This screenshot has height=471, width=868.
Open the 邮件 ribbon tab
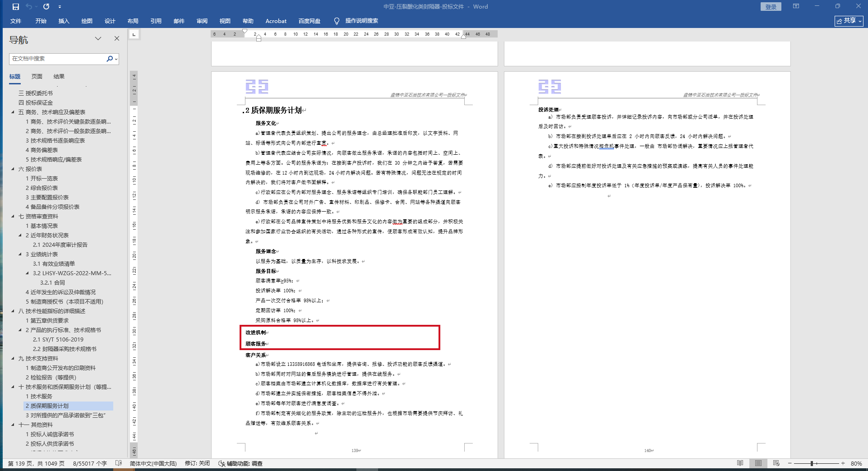coord(179,21)
